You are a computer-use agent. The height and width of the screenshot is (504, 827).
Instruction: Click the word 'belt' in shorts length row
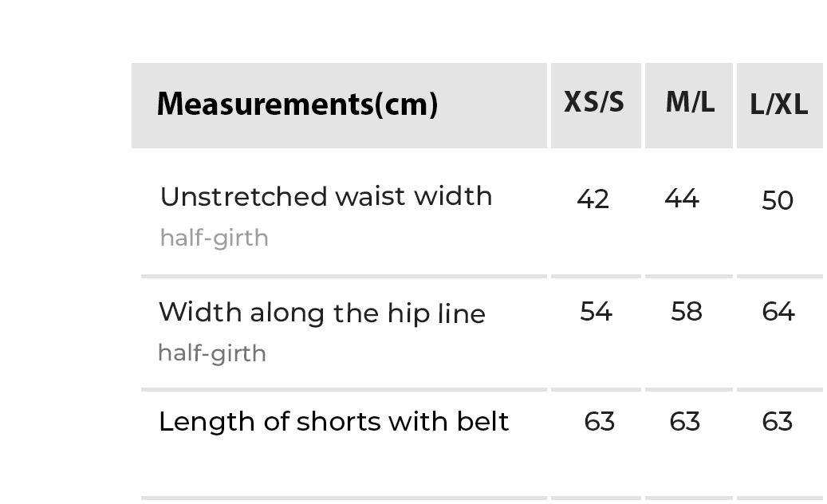(x=482, y=422)
